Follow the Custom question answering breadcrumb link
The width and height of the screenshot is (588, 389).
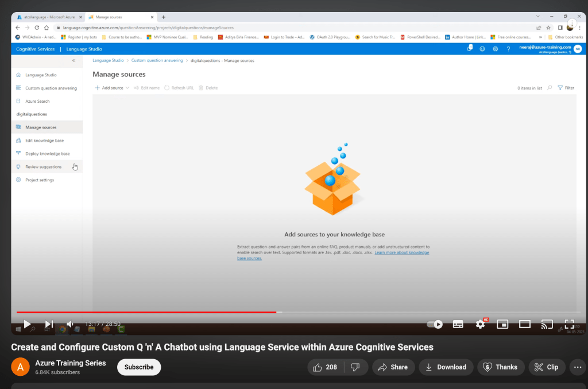pyautogui.click(x=157, y=60)
